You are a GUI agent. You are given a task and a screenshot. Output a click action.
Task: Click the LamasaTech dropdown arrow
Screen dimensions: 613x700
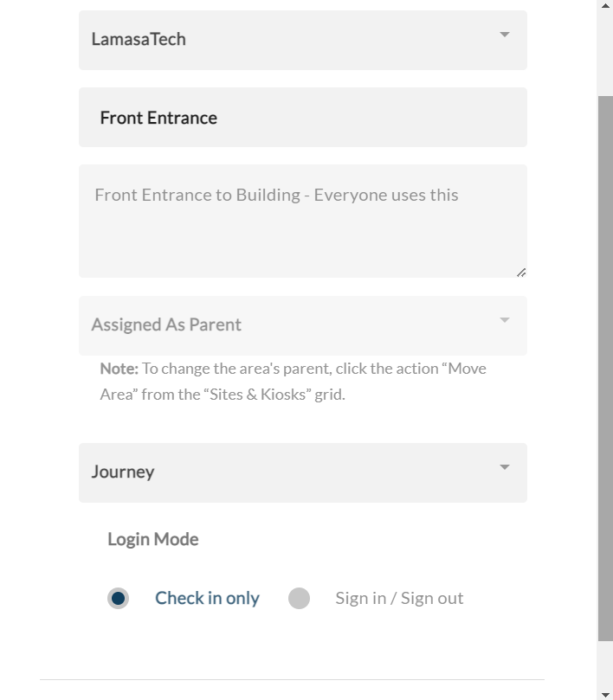pos(504,35)
